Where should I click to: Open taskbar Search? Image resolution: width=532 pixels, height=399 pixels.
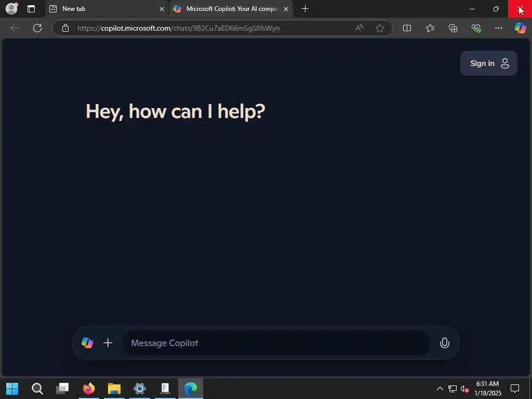37,389
